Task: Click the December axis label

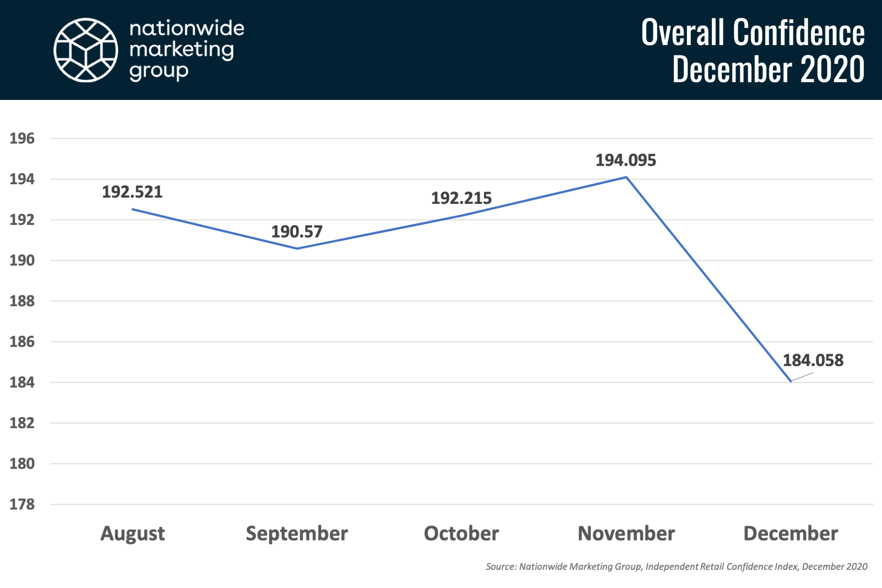Action: (x=790, y=533)
